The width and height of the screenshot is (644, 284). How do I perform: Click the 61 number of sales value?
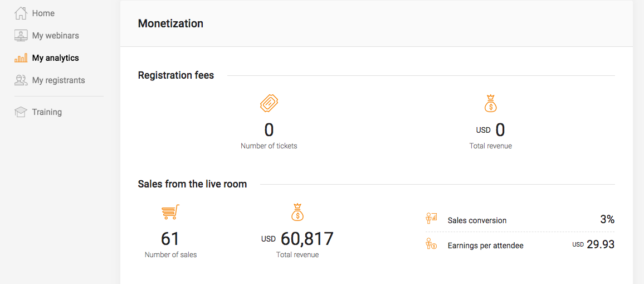coord(170,239)
